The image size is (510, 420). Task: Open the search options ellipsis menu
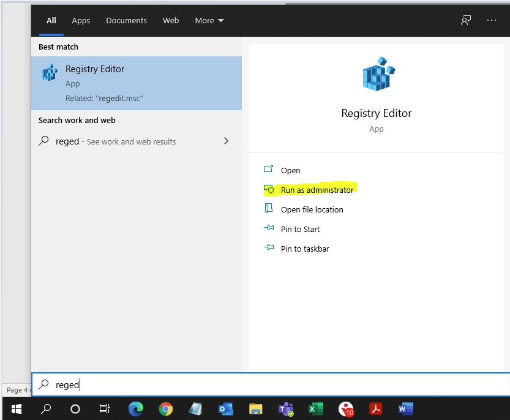[x=492, y=21]
